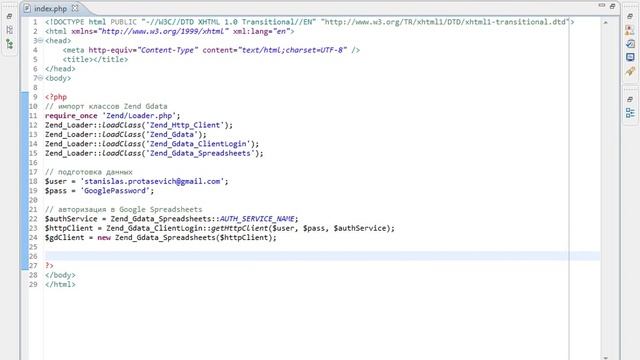Click the getHttpClient method call
640x360 pixels.
[x=240, y=229]
